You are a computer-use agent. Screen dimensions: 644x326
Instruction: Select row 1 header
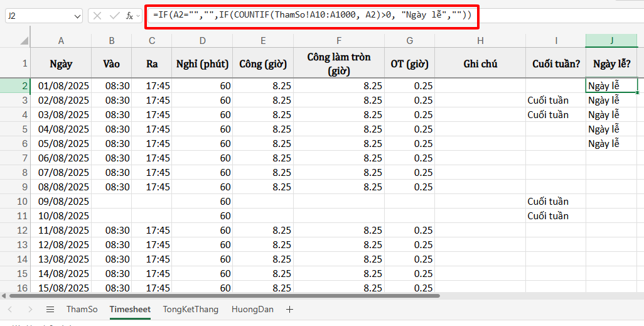pos(15,62)
